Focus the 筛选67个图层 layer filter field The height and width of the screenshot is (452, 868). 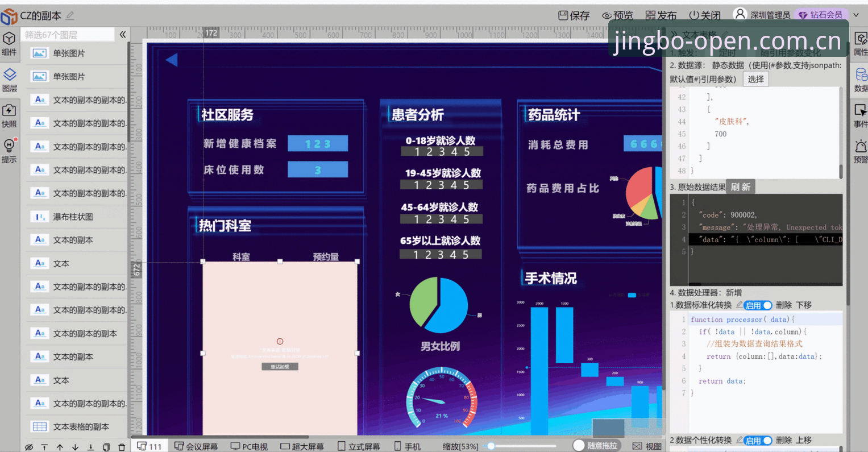click(x=68, y=35)
